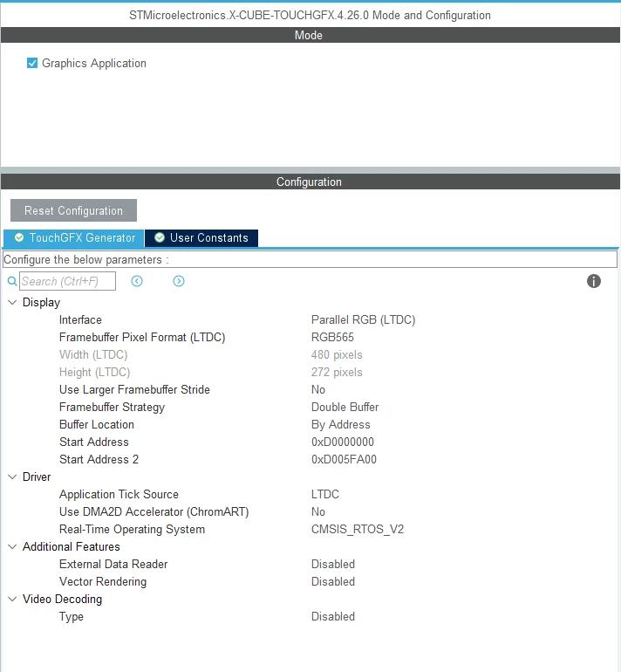Select the Interface parameter label
Image resolution: width=621 pixels, height=672 pixels.
click(x=80, y=319)
